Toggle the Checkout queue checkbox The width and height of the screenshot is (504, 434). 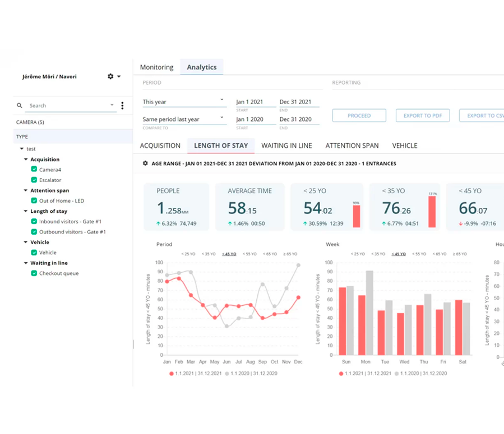[34, 273]
